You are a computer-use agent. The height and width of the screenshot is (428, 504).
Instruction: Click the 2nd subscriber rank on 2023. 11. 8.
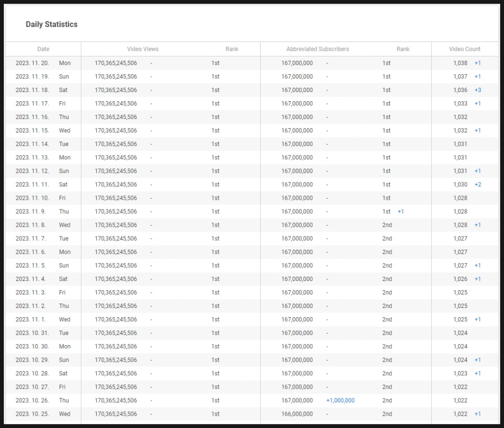pos(387,225)
